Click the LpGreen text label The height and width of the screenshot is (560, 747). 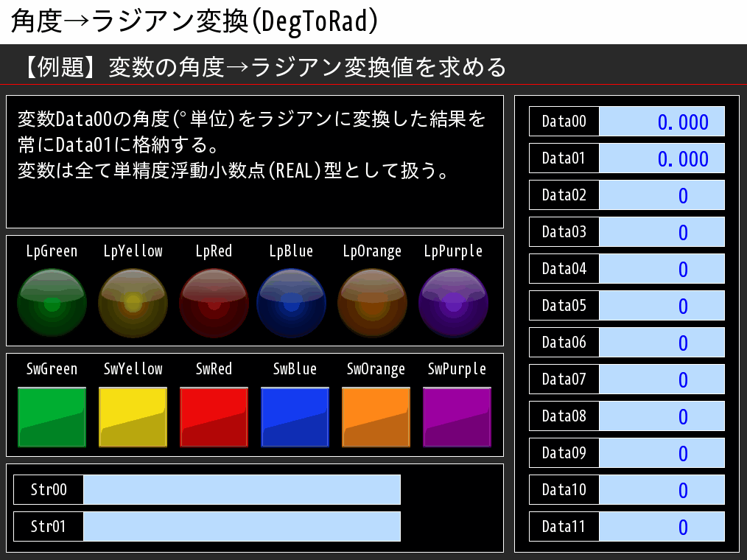coord(52,251)
